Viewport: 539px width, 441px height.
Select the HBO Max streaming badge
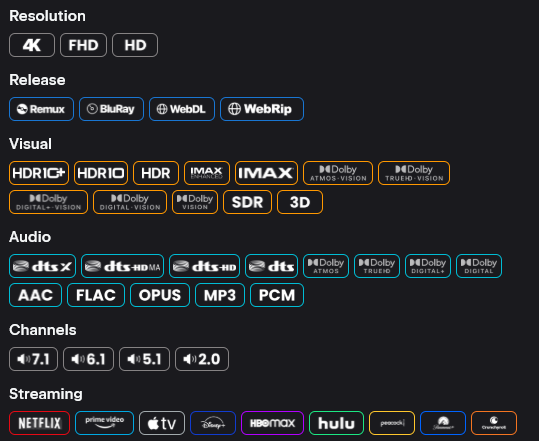273,423
